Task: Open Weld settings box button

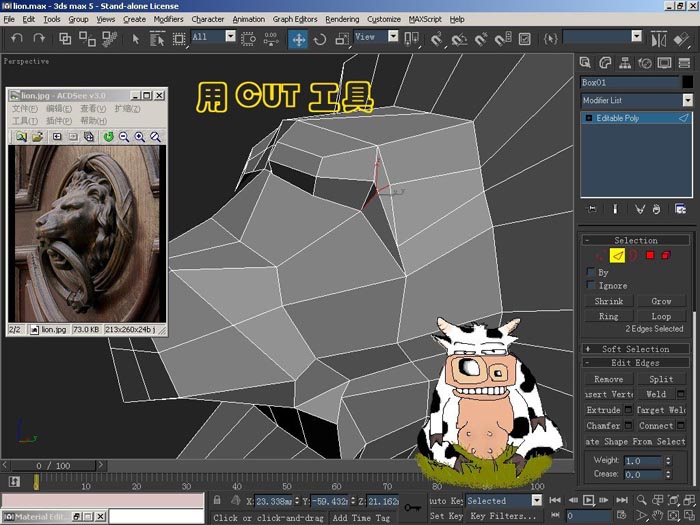Action: point(681,394)
